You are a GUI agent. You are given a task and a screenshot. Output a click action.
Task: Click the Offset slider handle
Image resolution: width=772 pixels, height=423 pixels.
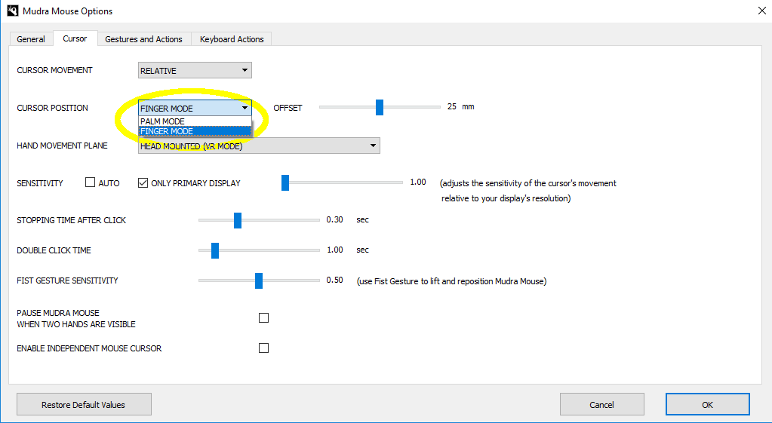tap(379, 107)
